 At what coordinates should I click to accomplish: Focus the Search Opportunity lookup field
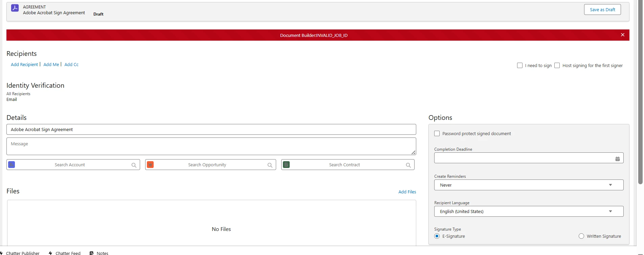[210, 165]
